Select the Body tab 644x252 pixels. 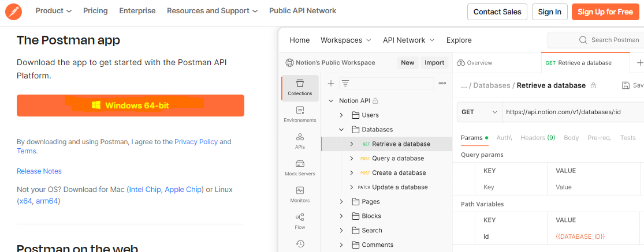click(x=571, y=138)
